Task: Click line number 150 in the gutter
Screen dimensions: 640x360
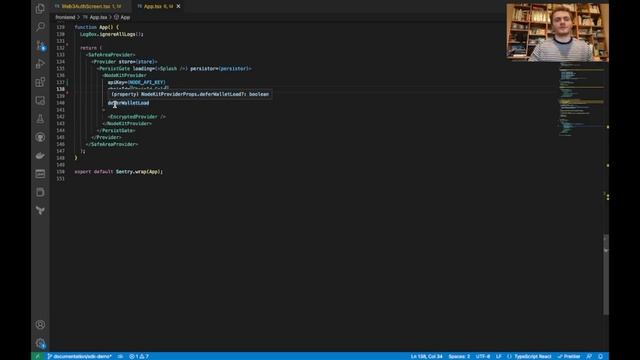Action: [x=60, y=172]
